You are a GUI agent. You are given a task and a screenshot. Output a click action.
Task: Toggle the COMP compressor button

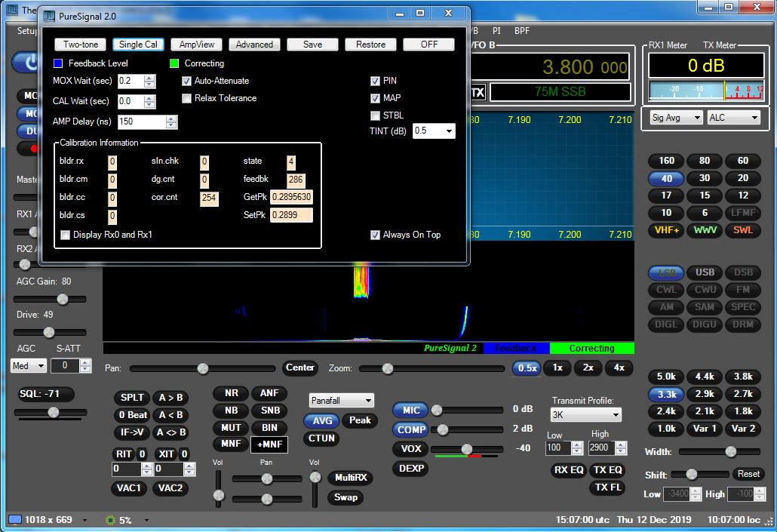[411, 430]
